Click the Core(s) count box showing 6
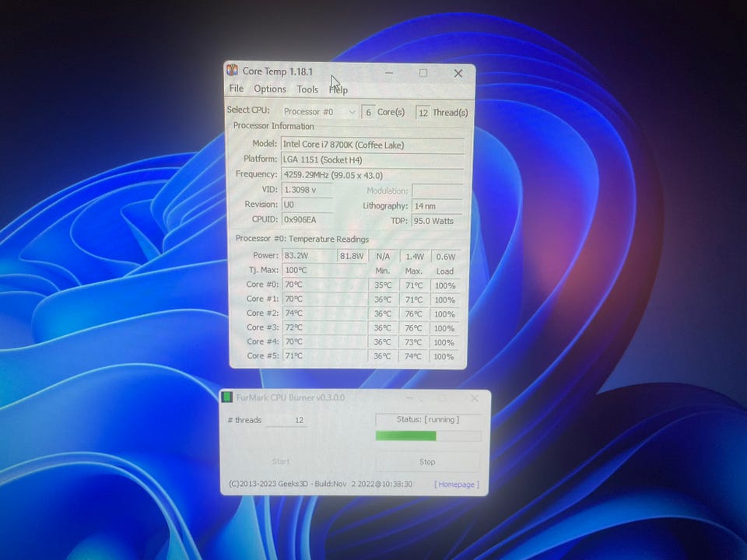This screenshot has width=747, height=560. [368, 112]
